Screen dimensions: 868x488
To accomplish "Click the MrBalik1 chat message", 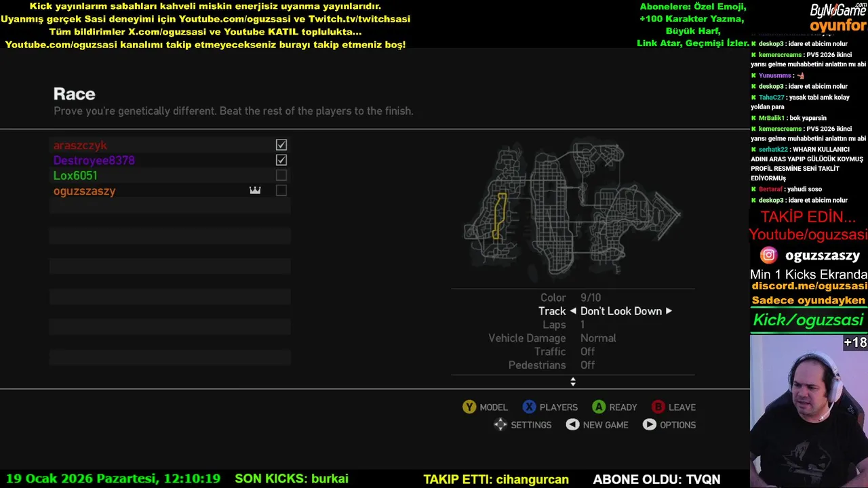I will tap(789, 118).
